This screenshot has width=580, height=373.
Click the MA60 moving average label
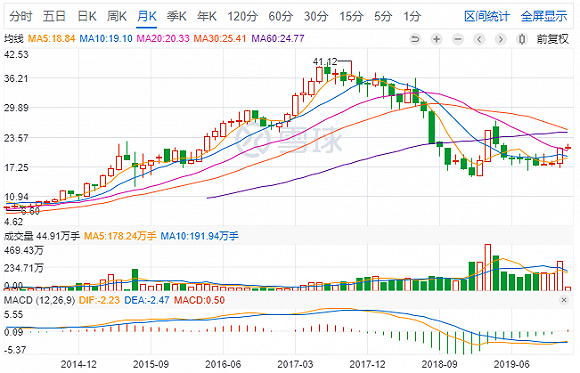point(278,38)
